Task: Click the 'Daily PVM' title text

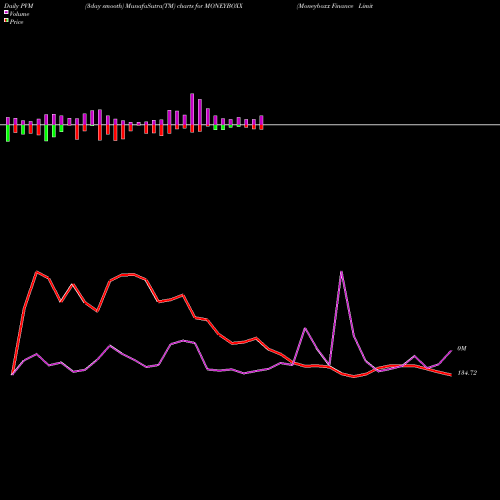Action: point(19,6)
